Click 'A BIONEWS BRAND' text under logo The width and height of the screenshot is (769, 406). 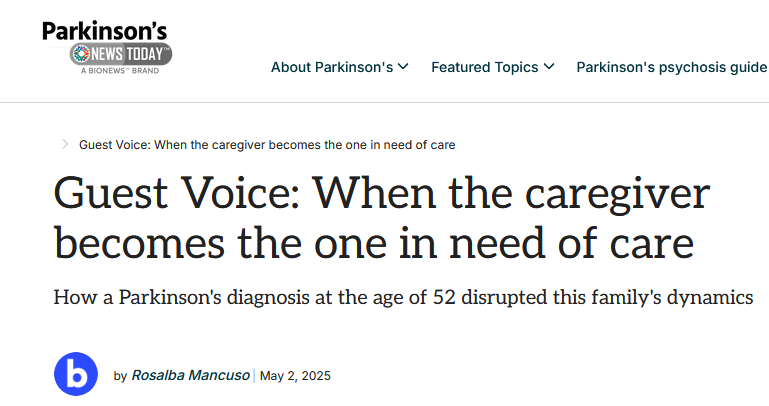click(119, 70)
